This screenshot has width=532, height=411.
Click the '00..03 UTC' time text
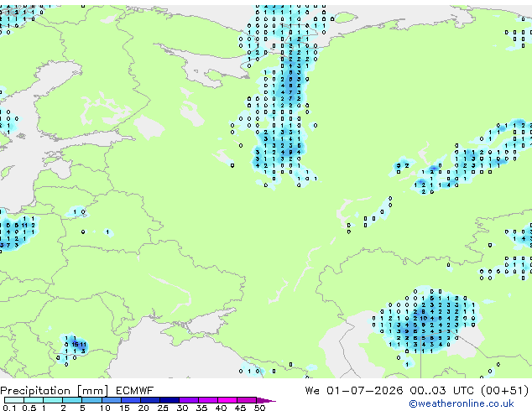click(x=441, y=391)
